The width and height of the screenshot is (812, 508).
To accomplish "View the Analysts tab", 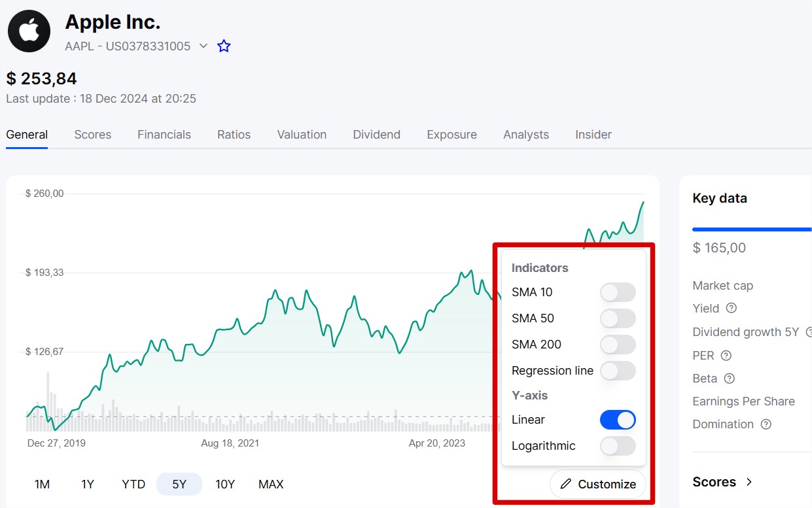I will pos(526,135).
